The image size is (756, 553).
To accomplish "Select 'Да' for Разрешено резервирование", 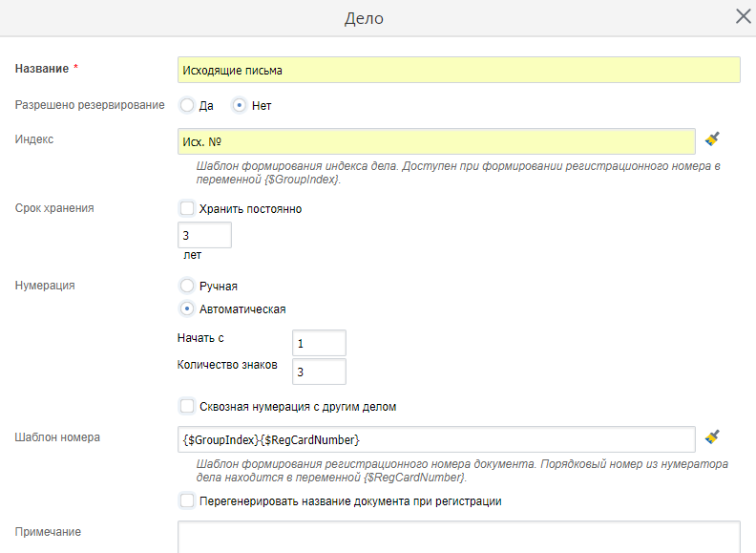I will pyautogui.click(x=187, y=105).
